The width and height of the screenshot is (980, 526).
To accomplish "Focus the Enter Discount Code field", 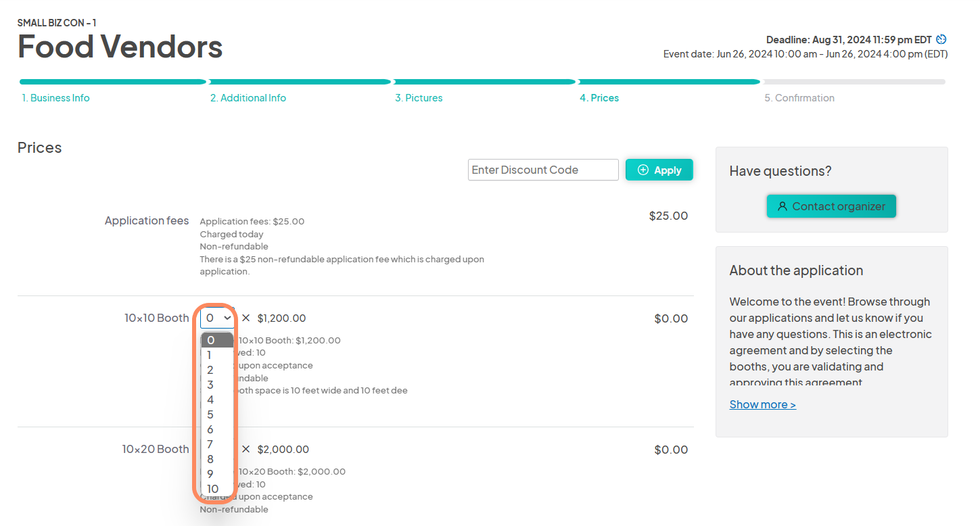I will (x=543, y=170).
